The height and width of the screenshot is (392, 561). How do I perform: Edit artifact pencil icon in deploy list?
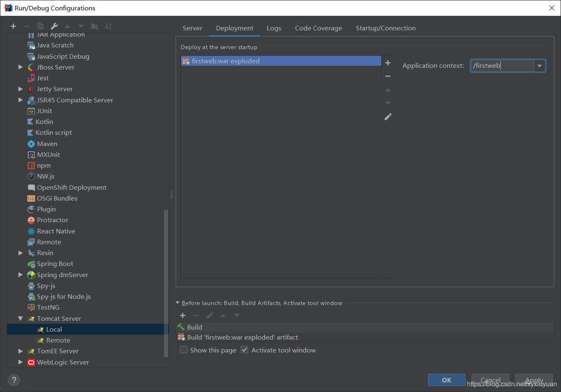388,117
